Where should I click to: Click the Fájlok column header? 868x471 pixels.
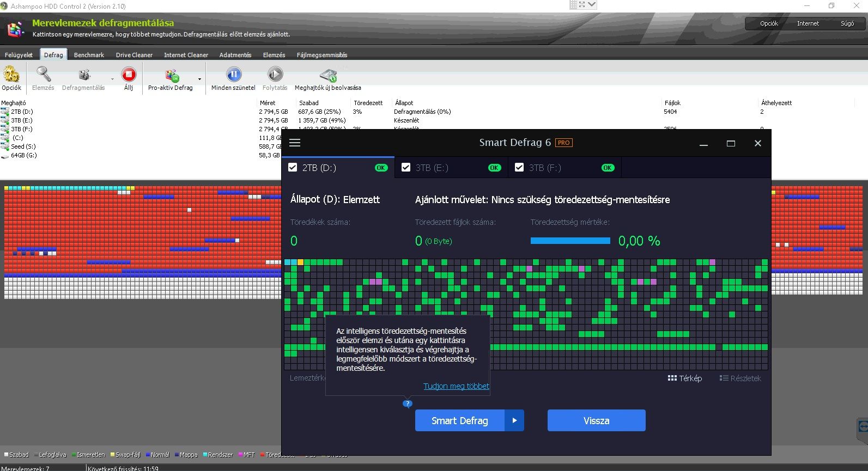click(x=672, y=102)
